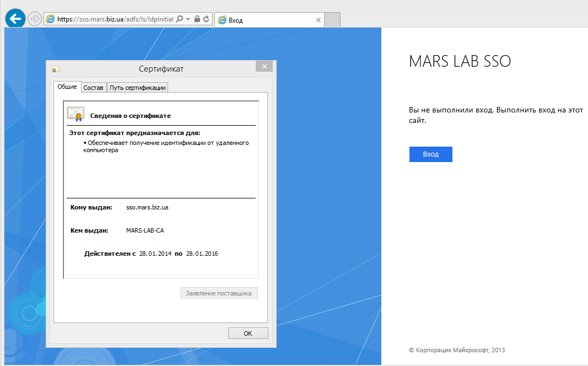Click certificate icon in dialog title bar
The image size is (588, 366).
(55, 69)
